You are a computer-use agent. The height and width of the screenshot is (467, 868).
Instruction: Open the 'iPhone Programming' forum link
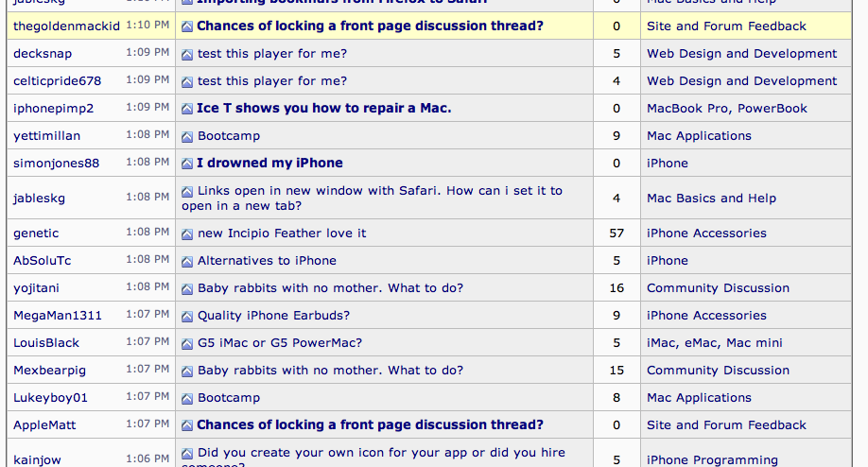point(712,460)
